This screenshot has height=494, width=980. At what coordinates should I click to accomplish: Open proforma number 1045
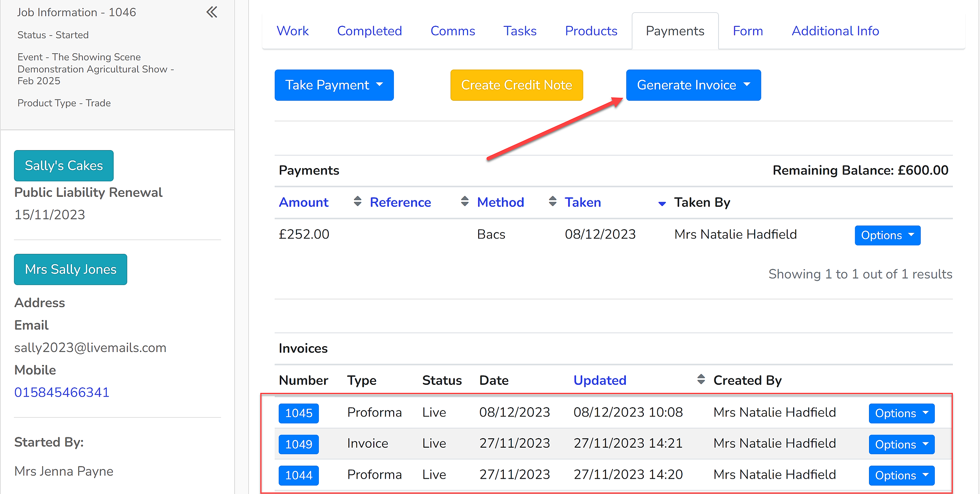[x=299, y=413]
